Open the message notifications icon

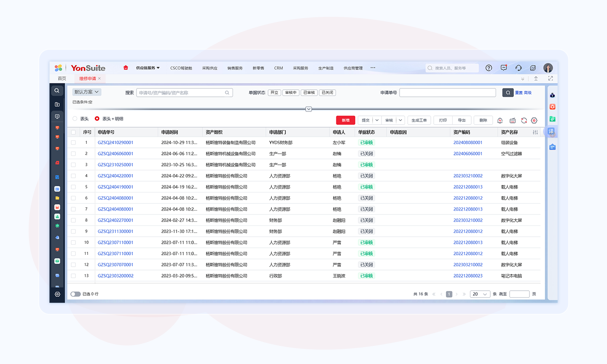[504, 68]
